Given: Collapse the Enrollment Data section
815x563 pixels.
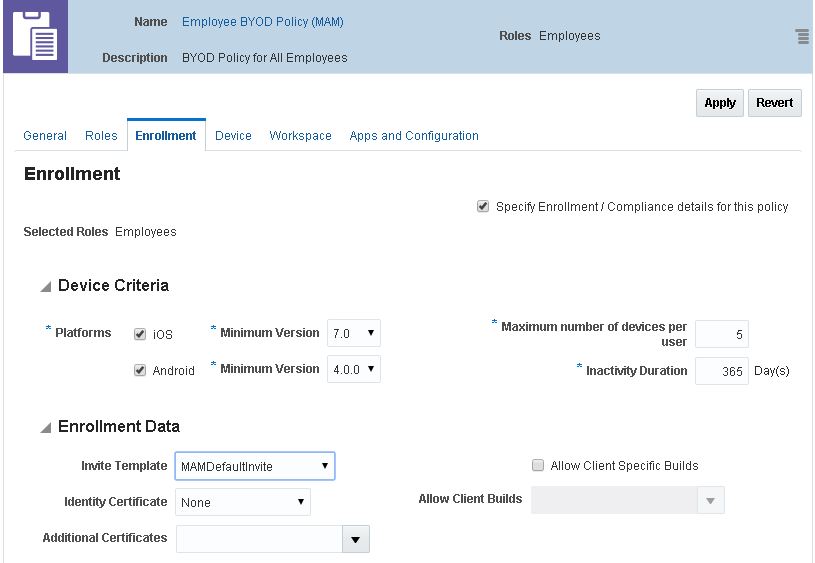Looking at the screenshot, I should 46,427.
